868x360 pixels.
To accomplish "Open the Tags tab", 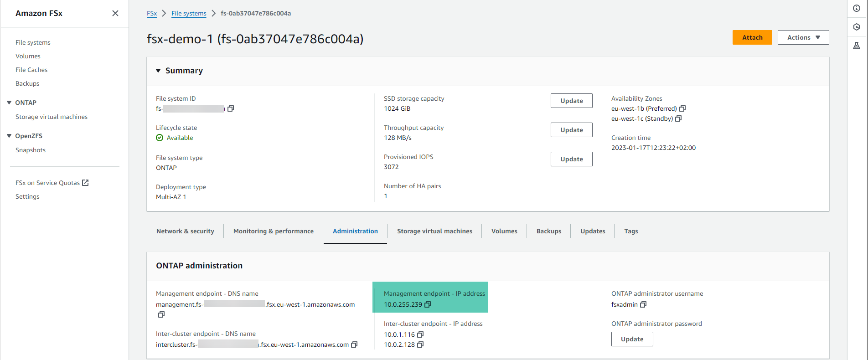I will point(631,231).
